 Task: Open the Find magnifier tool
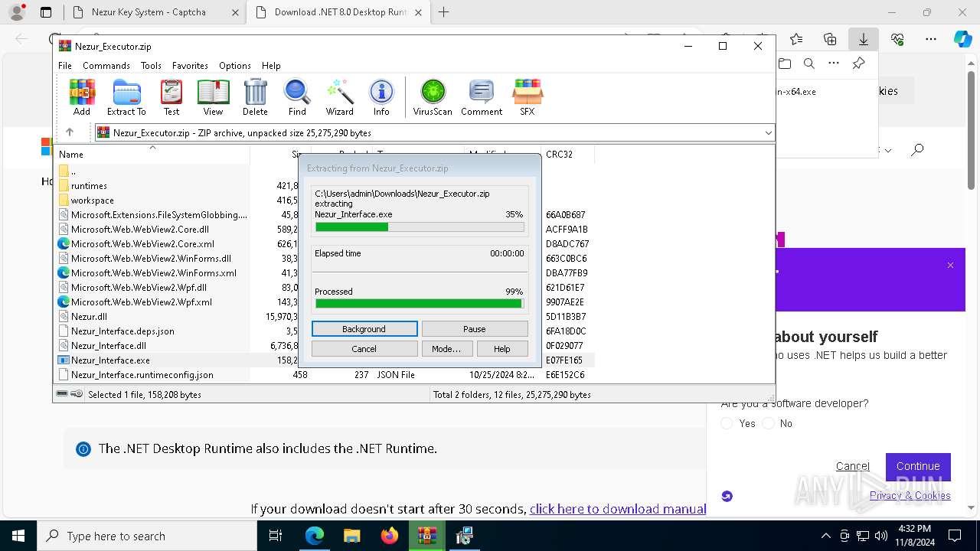pos(297,97)
